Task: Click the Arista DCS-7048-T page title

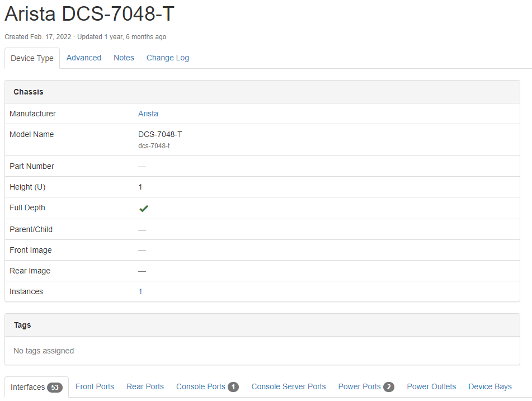Action: tap(90, 15)
